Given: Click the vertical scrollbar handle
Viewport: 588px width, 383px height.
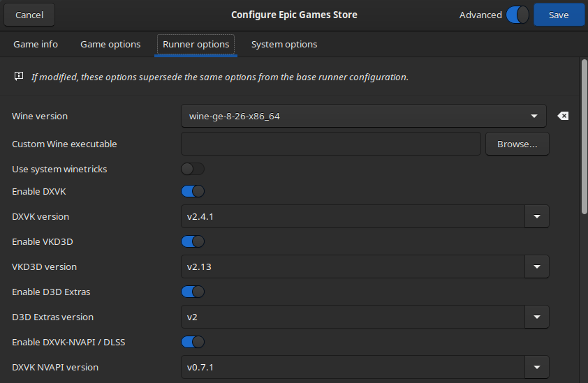Looking at the screenshot, I should click(585, 137).
